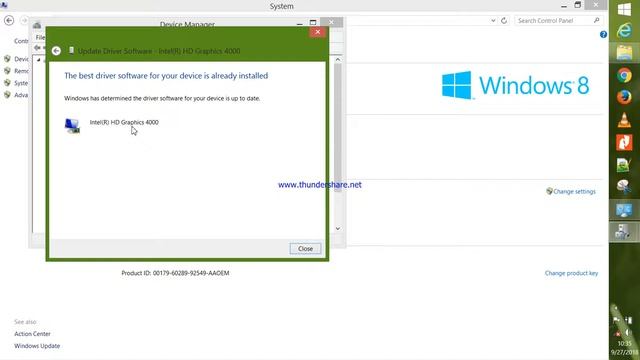Click the search magnifier icon in Control Panel
640x360 pixels.
pyautogui.click(x=597, y=20)
